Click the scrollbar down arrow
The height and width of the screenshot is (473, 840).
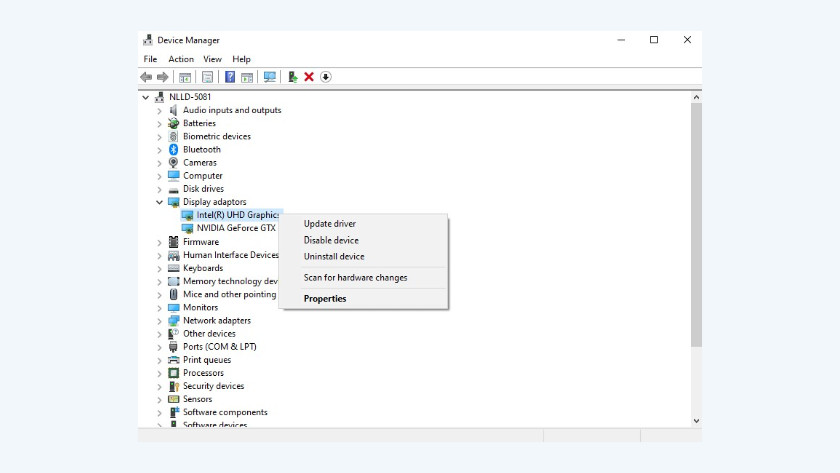[696, 421]
